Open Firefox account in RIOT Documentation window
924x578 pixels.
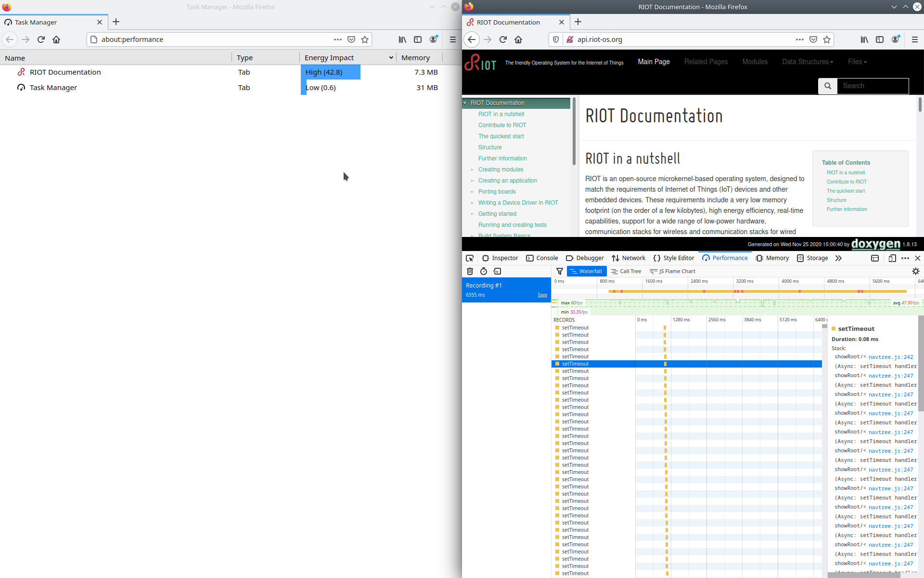click(896, 39)
